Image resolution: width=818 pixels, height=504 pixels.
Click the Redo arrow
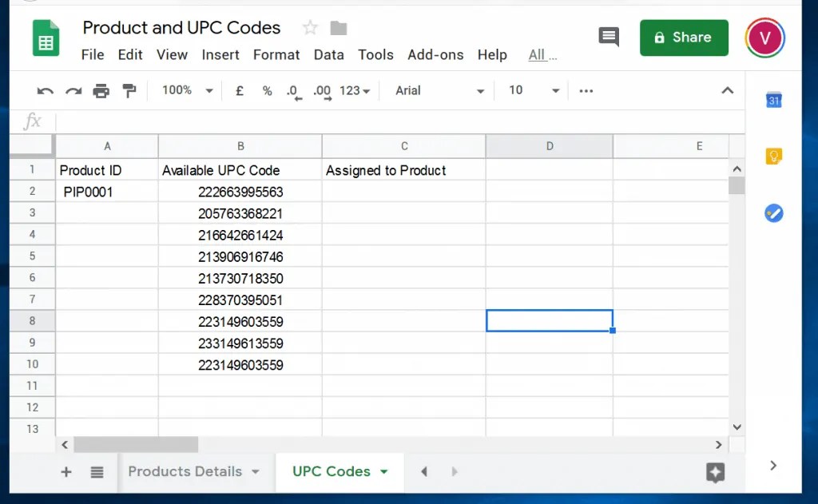click(73, 90)
